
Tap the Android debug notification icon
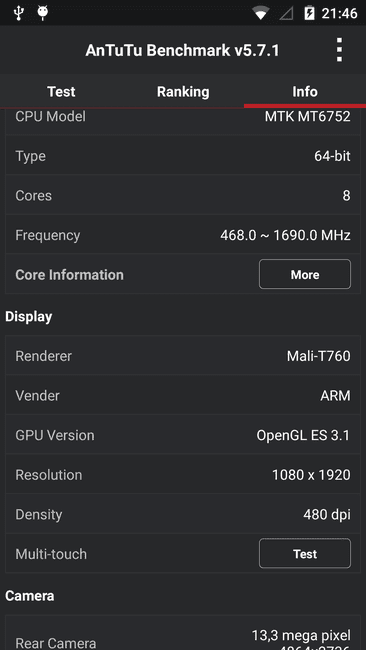click(42, 13)
